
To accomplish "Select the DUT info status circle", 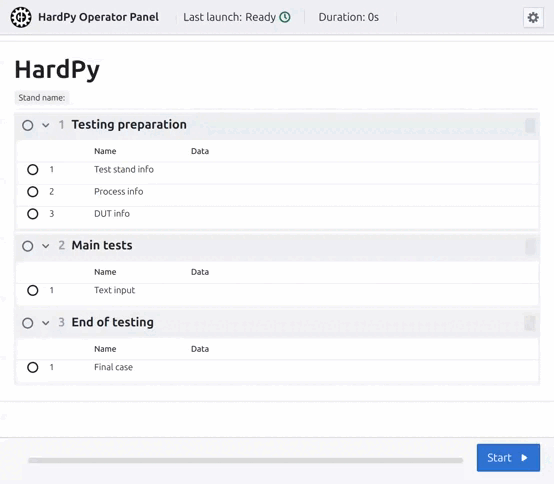I will pyautogui.click(x=33, y=214).
